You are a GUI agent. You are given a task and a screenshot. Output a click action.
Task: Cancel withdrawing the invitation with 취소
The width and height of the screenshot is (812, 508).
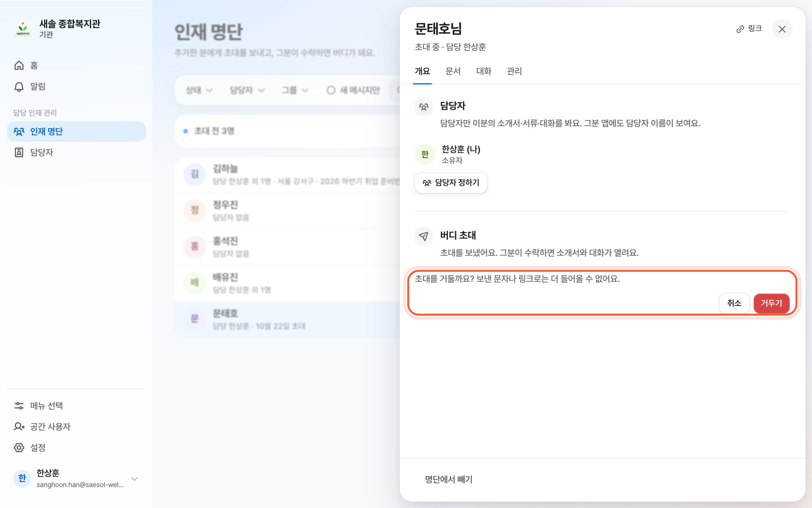click(x=734, y=304)
